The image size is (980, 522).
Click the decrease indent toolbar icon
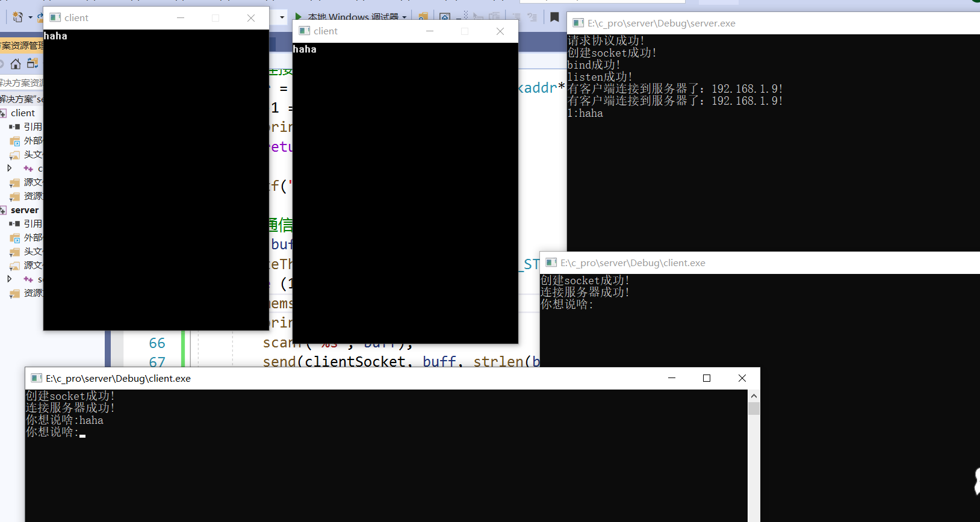click(x=516, y=17)
